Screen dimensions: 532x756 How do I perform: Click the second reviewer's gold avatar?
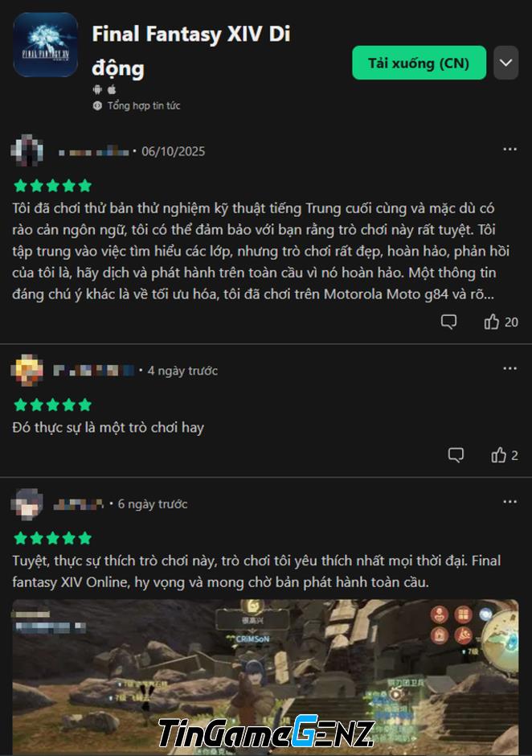tap(27, 370)
